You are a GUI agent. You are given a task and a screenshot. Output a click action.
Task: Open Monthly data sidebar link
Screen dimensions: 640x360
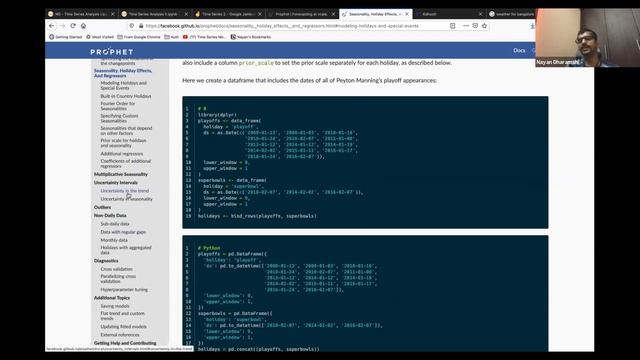click(114, 240)
